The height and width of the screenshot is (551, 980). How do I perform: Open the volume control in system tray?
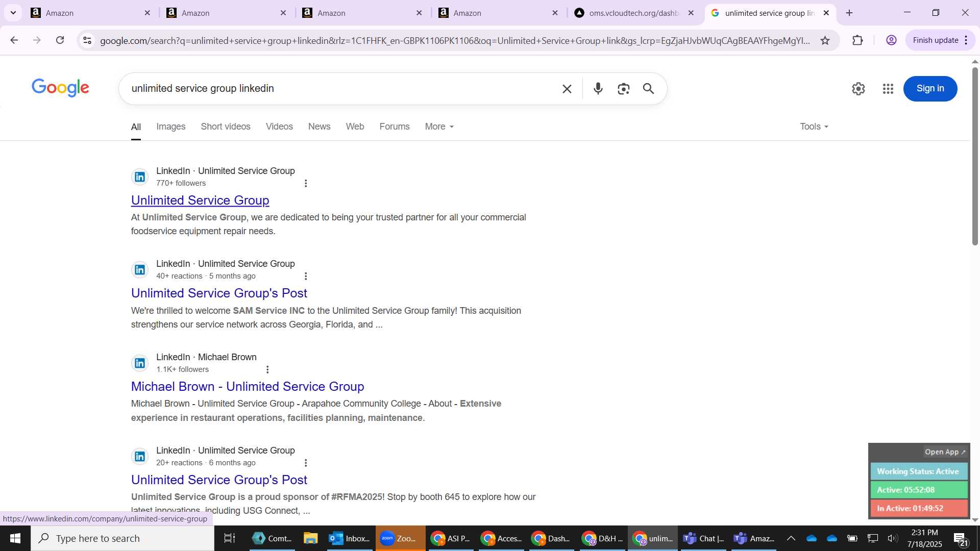pos(892,538)
